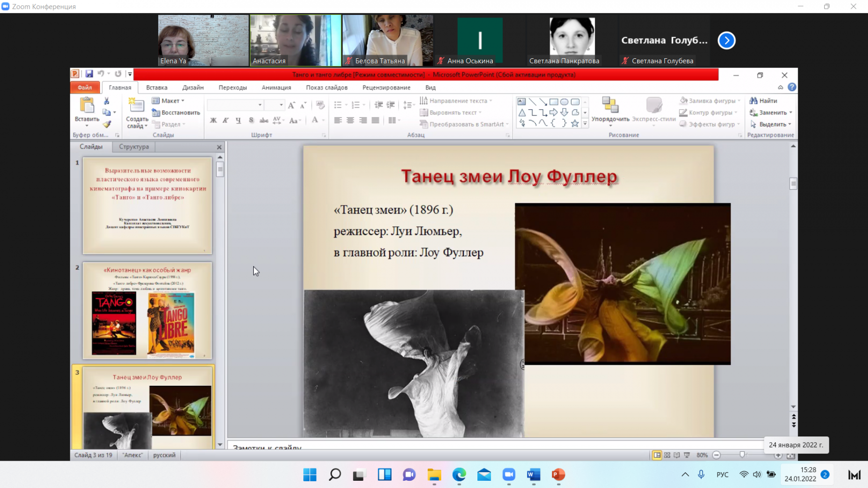Click the Undo arrow in the quick access toolbar

pyautogui.click(x=101, y=74)
